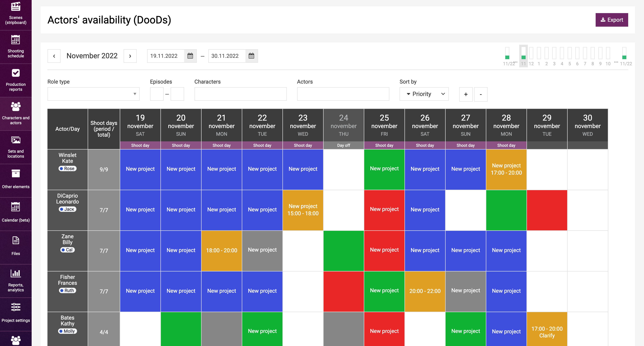
Task: Open end date calendar picker icon
Action: pyautogui.click(x=251, y=56)
